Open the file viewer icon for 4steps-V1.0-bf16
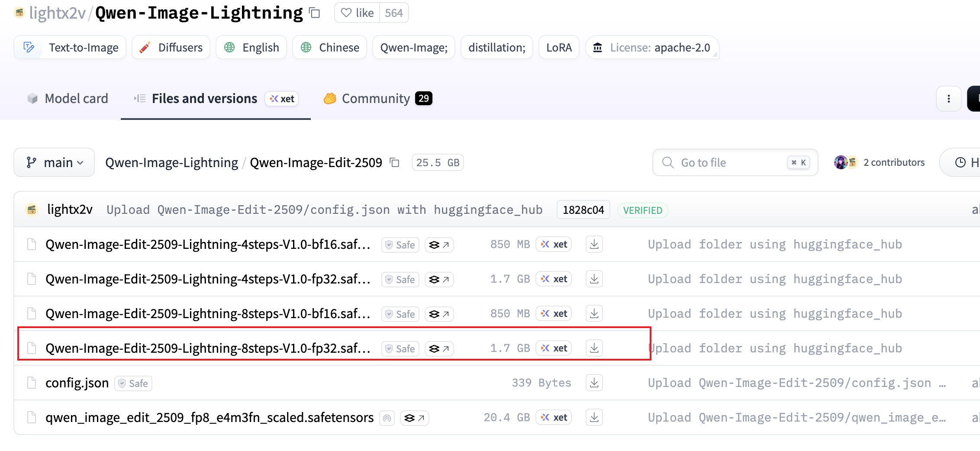The width and height of the screenshot is (980, 451). tap(439, 245)
